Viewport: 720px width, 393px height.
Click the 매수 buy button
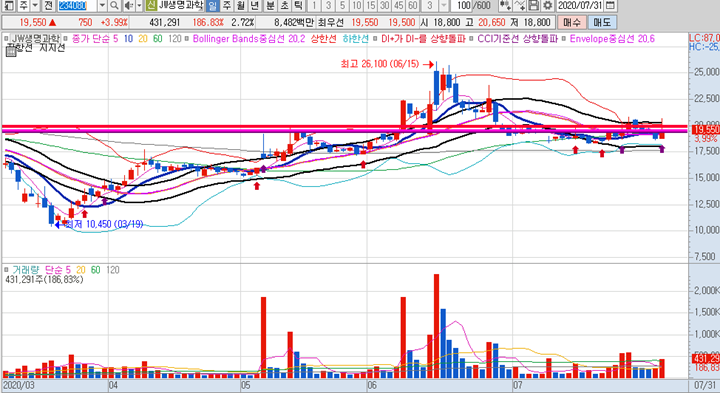coord(572,22)
